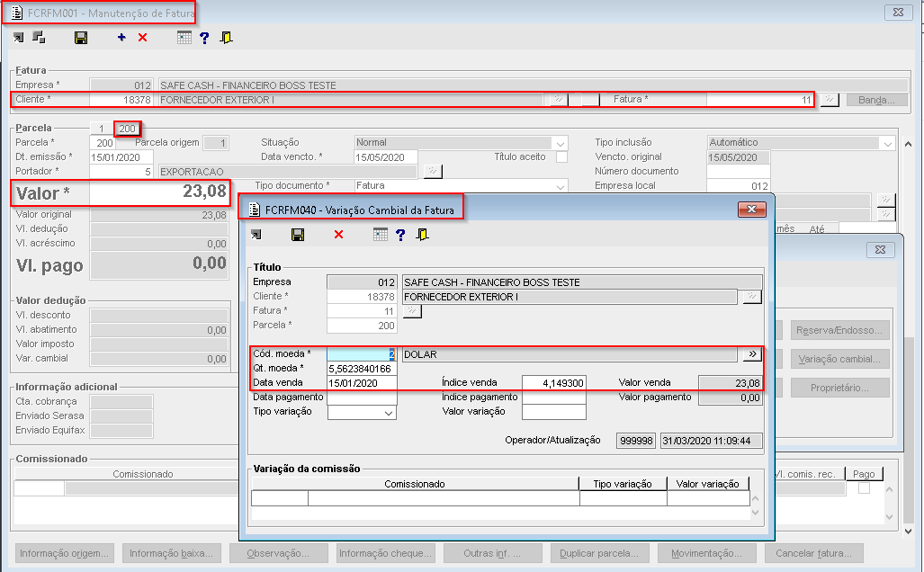Image resolution: width=924 pixels, height=572 pixels.
Task: Click the exit door icon in main toolbar
Action: 226,38
